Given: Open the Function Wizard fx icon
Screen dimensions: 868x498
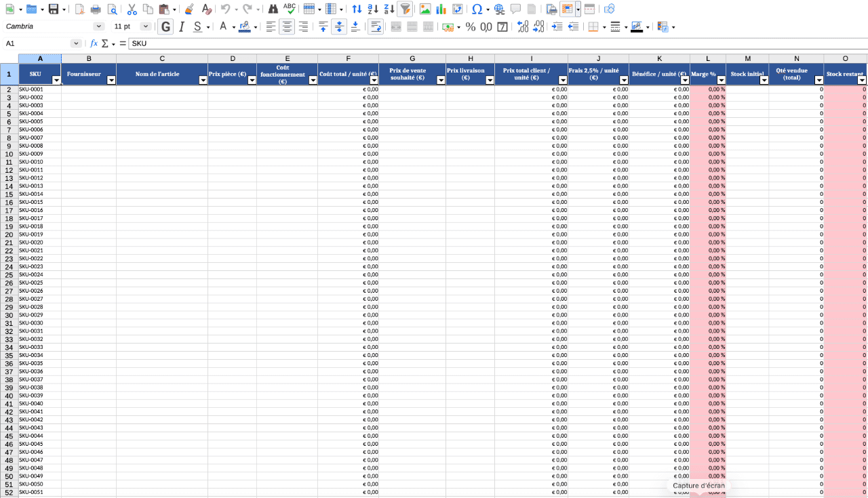Looking at the screenshot, I should coord(94,43).
